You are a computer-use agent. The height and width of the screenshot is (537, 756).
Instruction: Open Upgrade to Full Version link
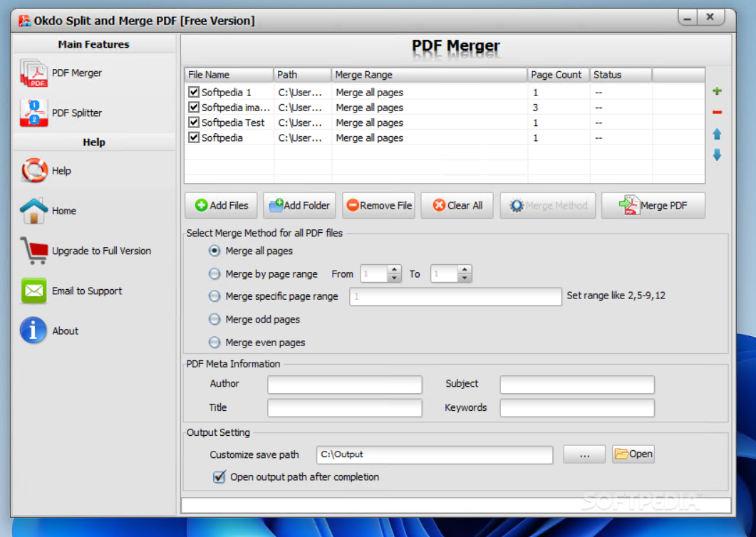point(101,251)
